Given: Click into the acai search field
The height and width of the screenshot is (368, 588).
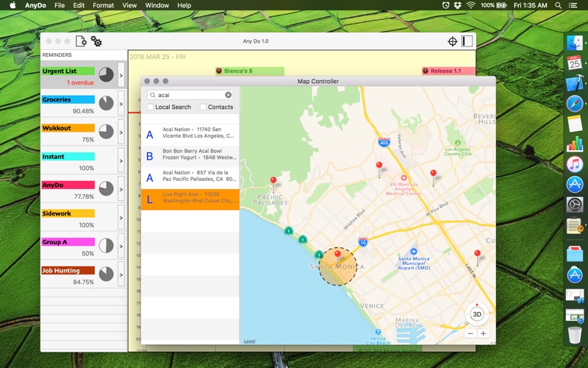Looking at the screenshot, I should click(190, 95).
